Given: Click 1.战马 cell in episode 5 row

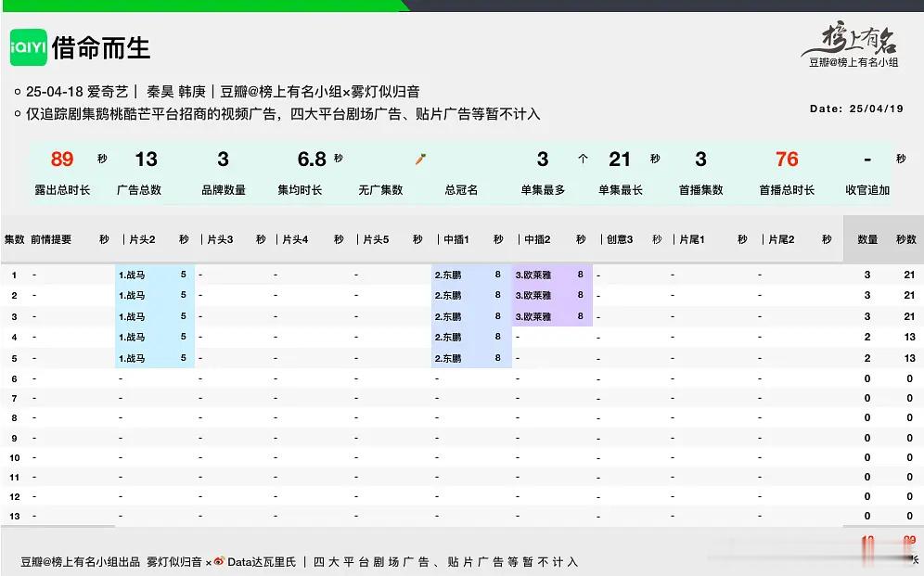Looking at the screenshot, I should point(132,358).
